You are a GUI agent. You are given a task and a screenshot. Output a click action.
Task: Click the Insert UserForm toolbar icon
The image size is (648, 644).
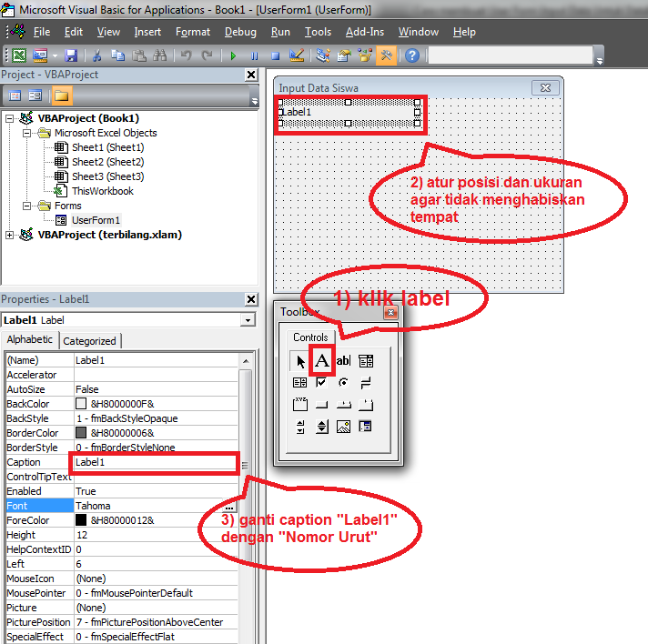(x=40, y=55)
